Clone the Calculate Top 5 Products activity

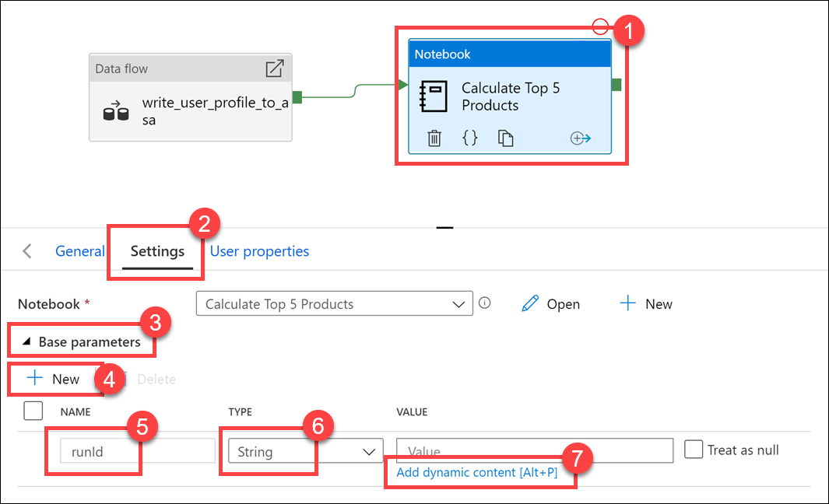[x=505, y=138]
